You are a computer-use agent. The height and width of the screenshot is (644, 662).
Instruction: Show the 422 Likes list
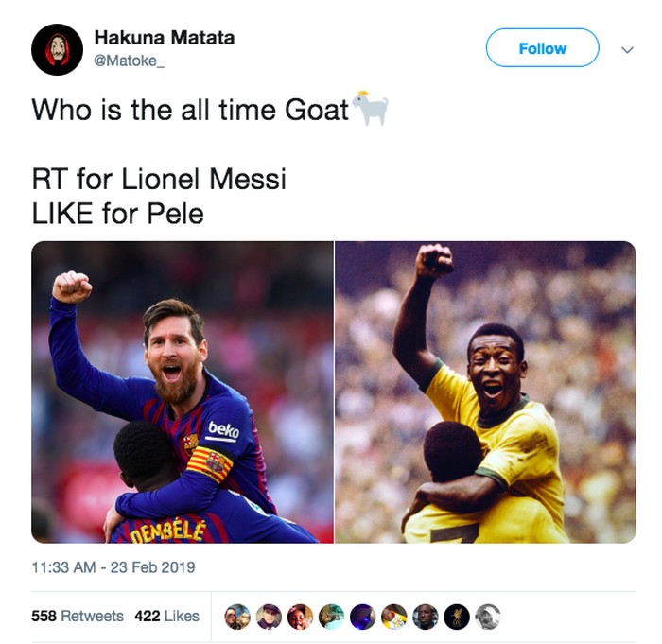click(x=166, y=616)
